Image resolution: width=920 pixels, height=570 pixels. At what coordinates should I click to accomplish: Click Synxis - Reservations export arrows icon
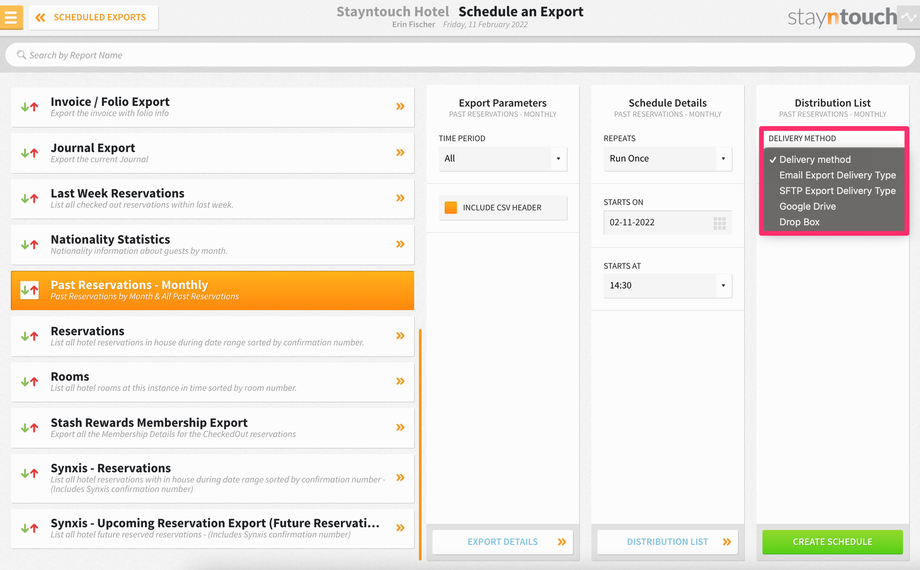point(29,473)
